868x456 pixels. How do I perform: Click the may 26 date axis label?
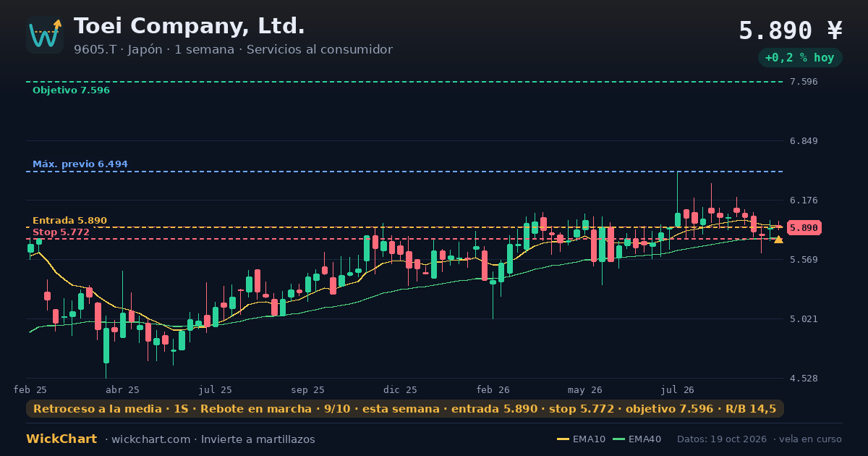[x=585, y=390]
